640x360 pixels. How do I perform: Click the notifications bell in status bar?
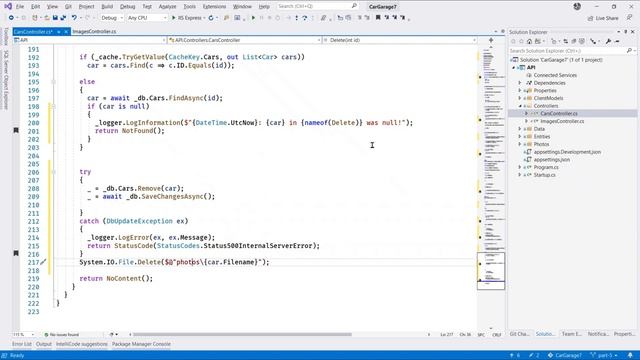(x=630, y=355)
